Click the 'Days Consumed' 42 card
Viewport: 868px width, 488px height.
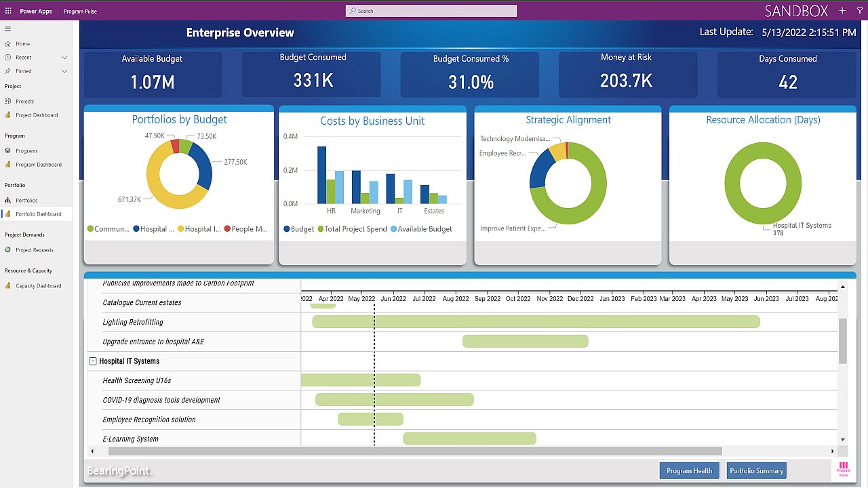pyautogui.click(x=787, y=75)
